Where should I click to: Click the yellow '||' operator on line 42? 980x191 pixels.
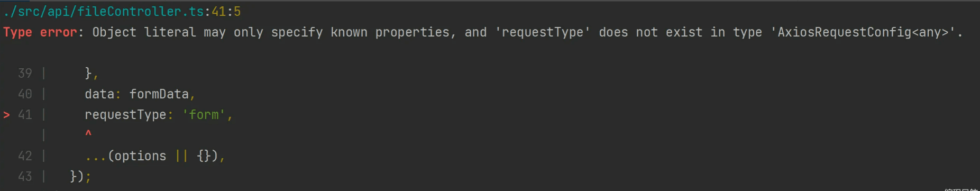(181, 156)
